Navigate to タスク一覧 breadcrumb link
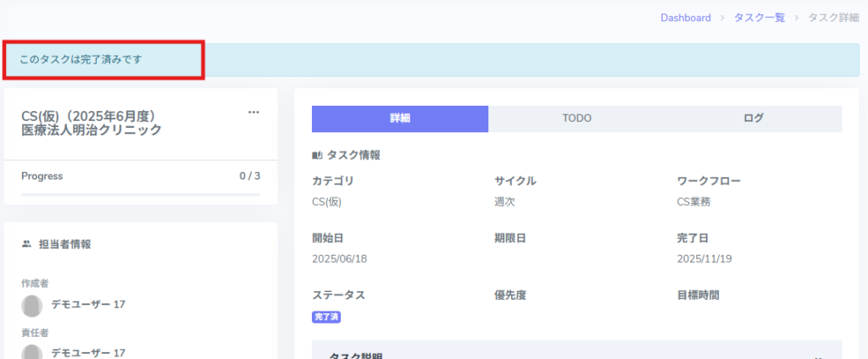 [x=759, y=18]
